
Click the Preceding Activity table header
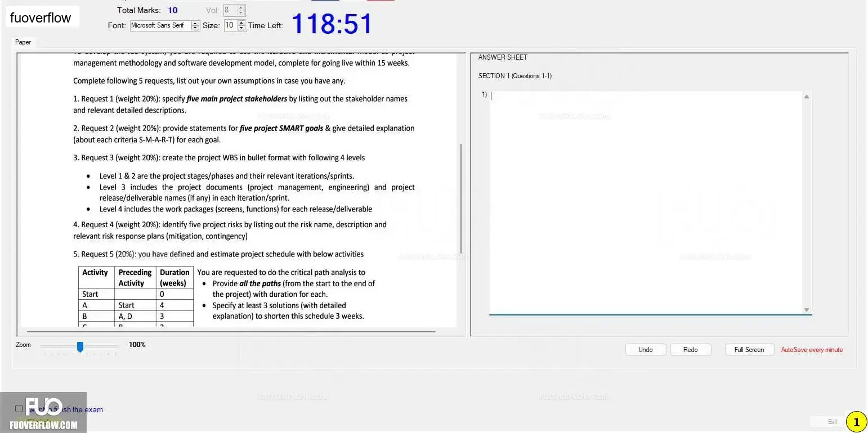[135, 278]
